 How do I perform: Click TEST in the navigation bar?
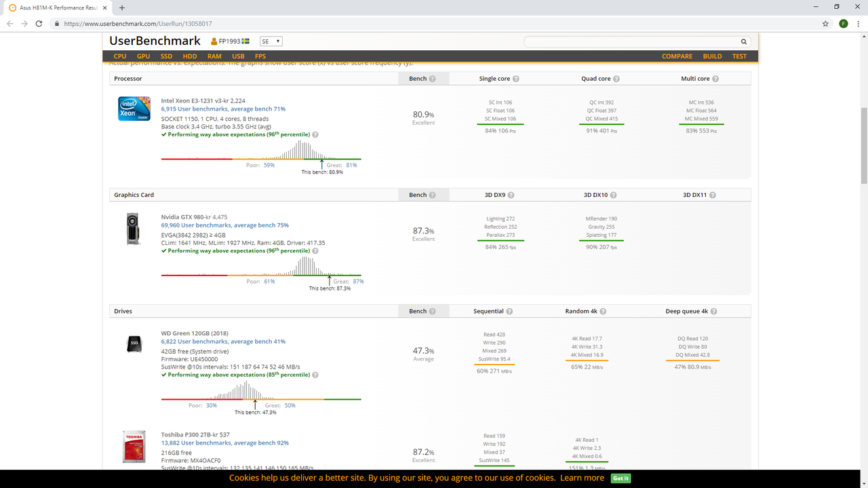[739, 56]
